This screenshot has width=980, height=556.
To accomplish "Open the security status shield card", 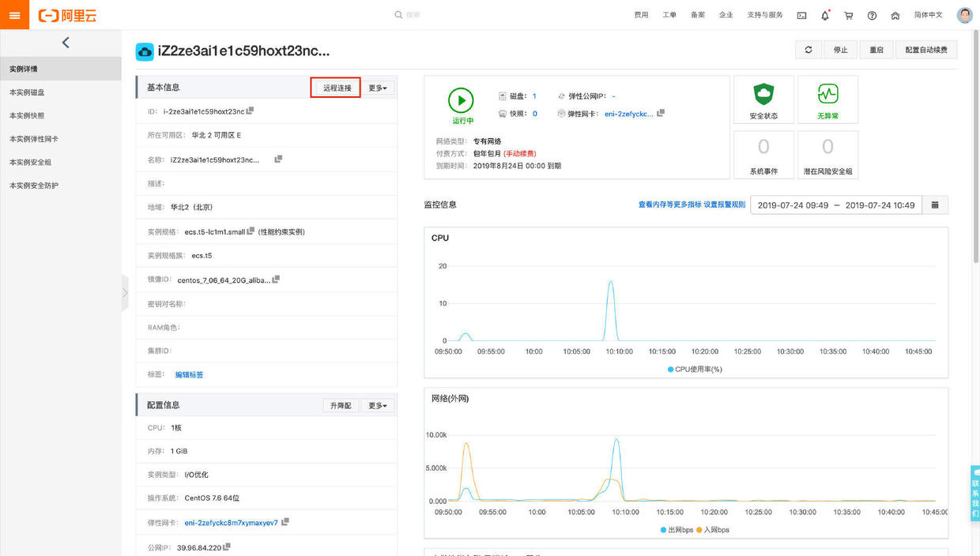I will pos(763,100).
